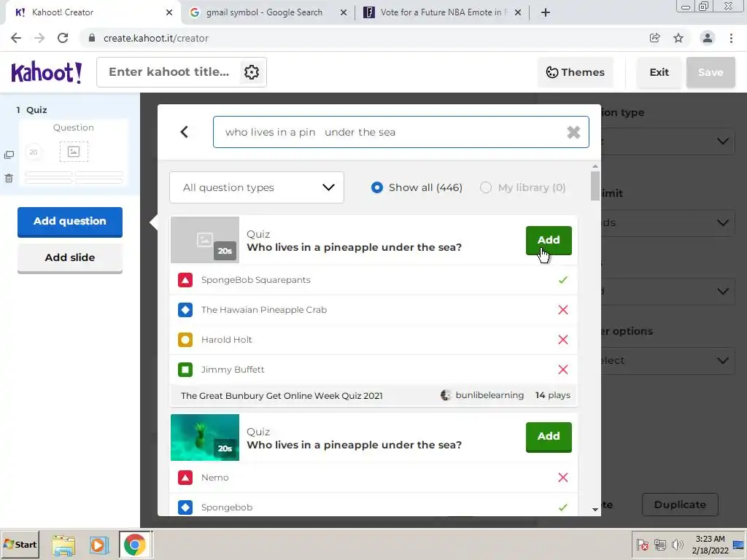Screen dimensions: 747x560
Task: Open the Windows Start menu
Action: [x=20, y=545]
